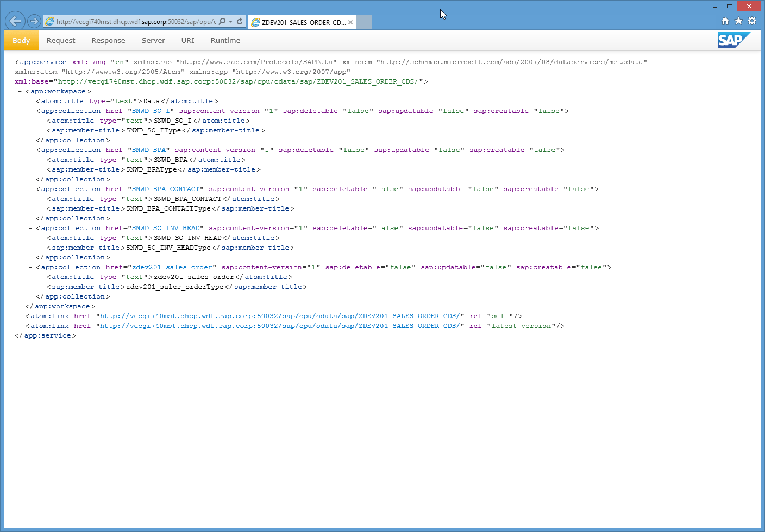Image resolution: width=765 pixels, height=532 pixels.
Task: Refresh the page with the reload icon
Action: click(240, 22)
